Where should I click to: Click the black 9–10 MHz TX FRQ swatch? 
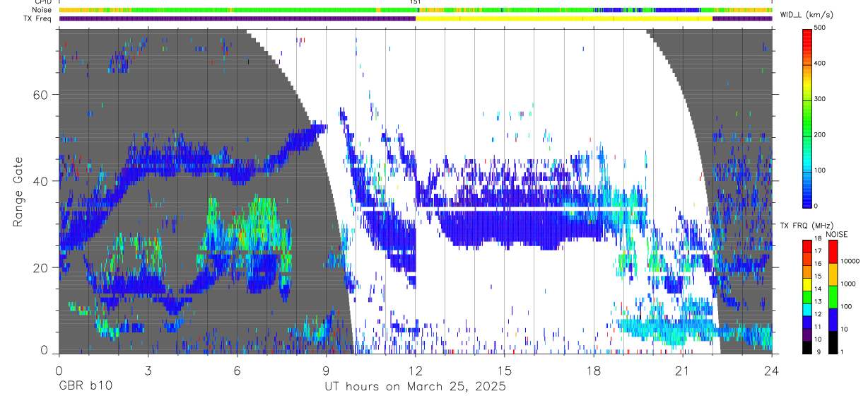(807, 347)
